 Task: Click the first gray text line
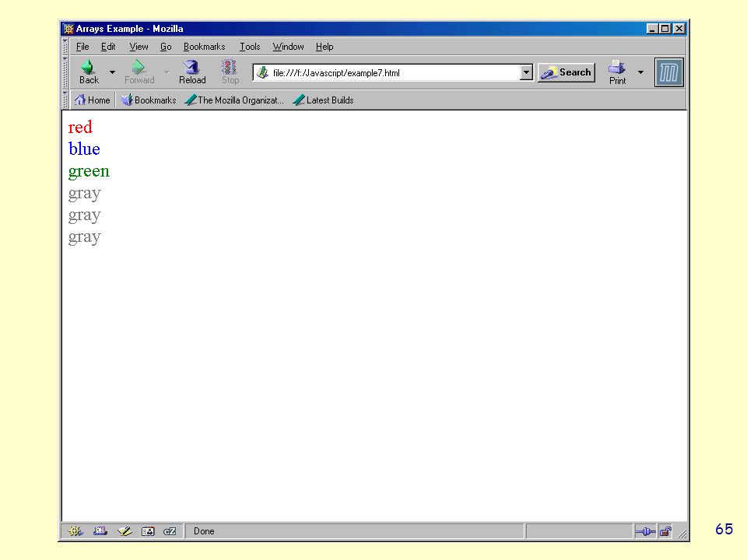point(85,194)
